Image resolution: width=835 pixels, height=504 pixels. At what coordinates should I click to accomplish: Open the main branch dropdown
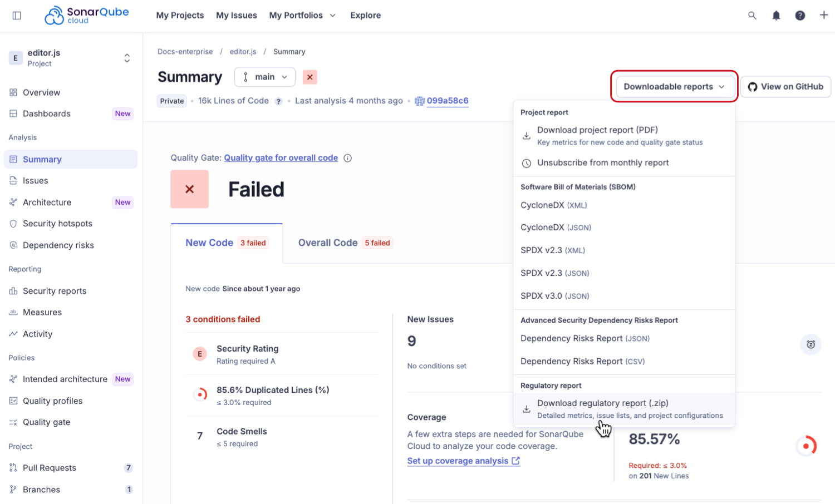pos(265,77)
